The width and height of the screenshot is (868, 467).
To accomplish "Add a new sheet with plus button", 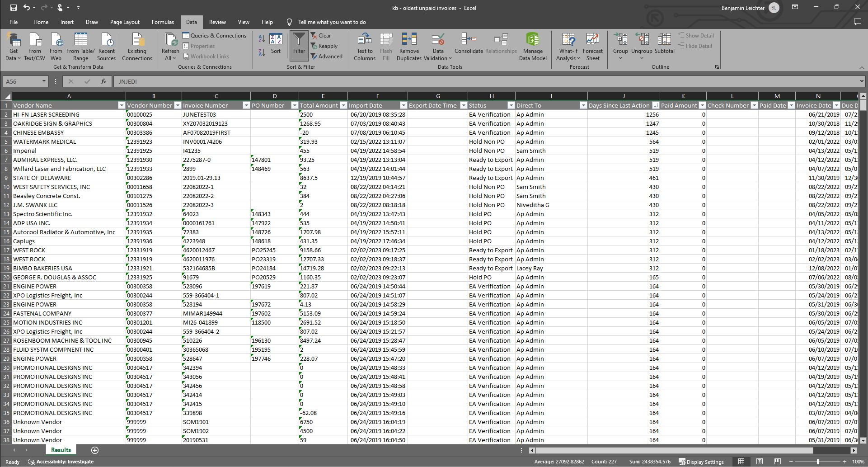I will [x=95, y=450].
